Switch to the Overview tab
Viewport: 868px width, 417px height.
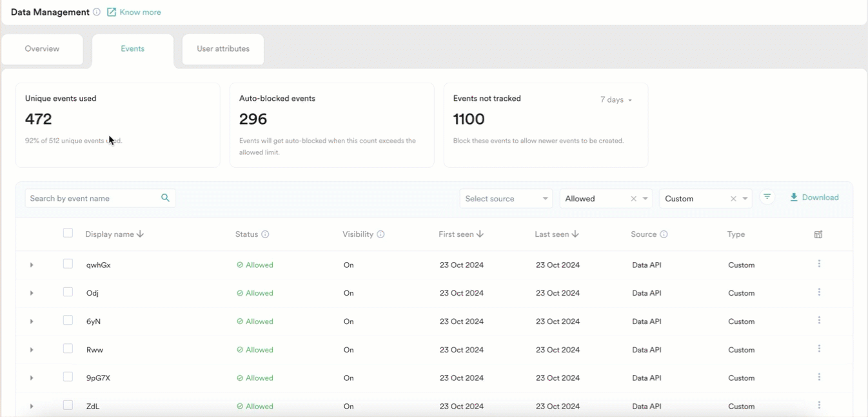42,49
